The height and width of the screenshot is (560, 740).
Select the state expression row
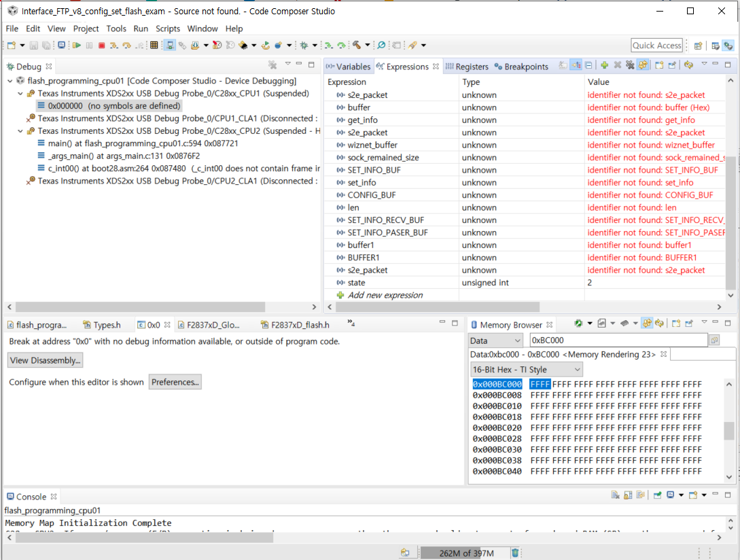click(524, 282)
